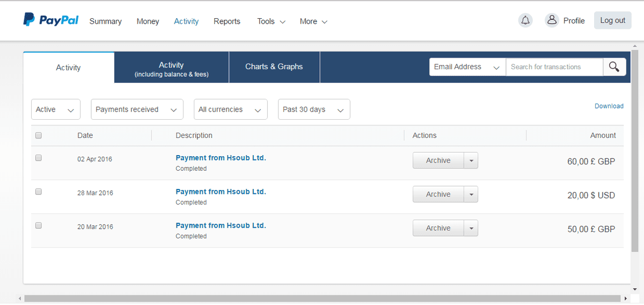Click the 28 Mar 2016 date
The image size is (644, 305).
(95, 193)
